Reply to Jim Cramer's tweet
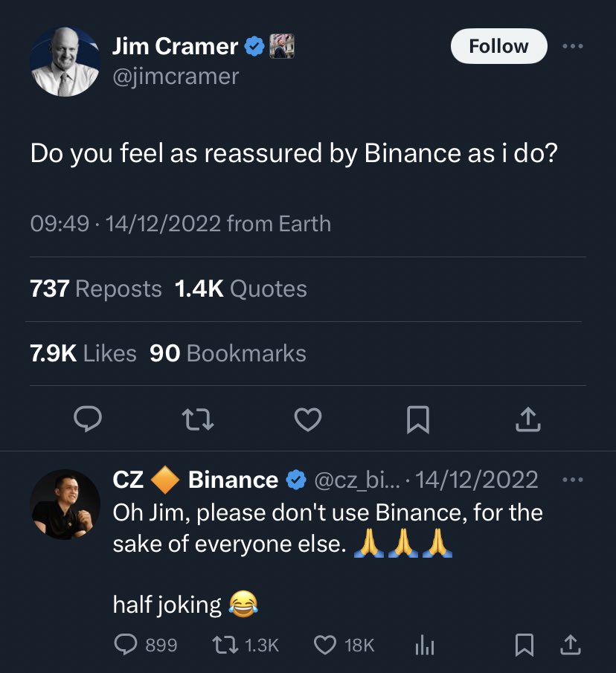Image resolution: width=616 pixels, height=673 pixels. pos(88,419)
